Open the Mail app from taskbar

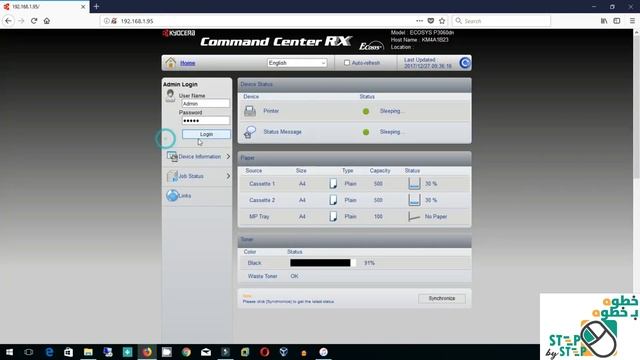pos(206,352)
